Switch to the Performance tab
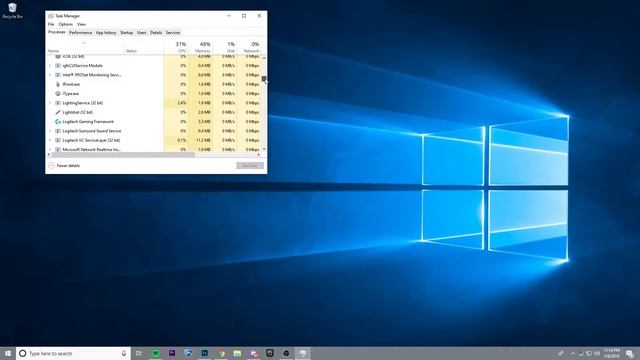 tap(80, 33)
